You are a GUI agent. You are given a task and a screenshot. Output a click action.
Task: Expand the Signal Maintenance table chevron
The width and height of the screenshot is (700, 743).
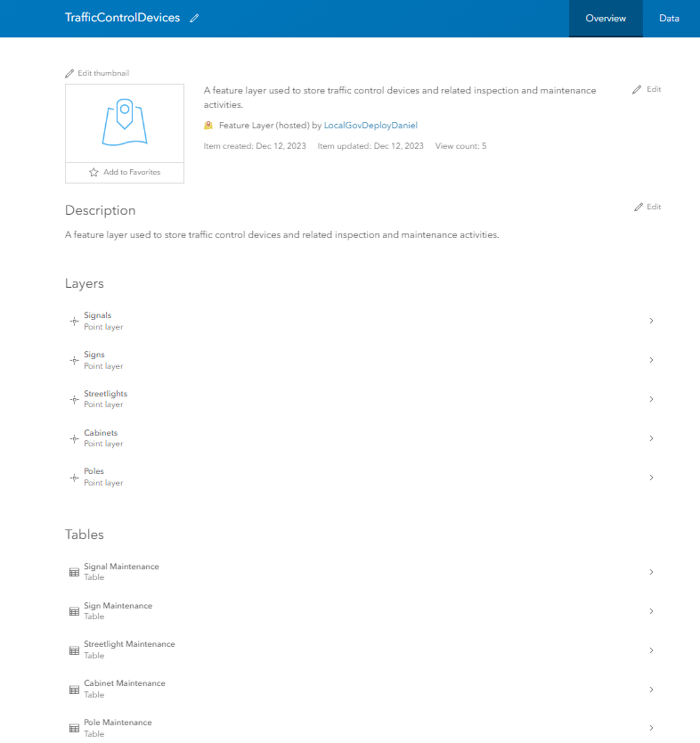652,572
